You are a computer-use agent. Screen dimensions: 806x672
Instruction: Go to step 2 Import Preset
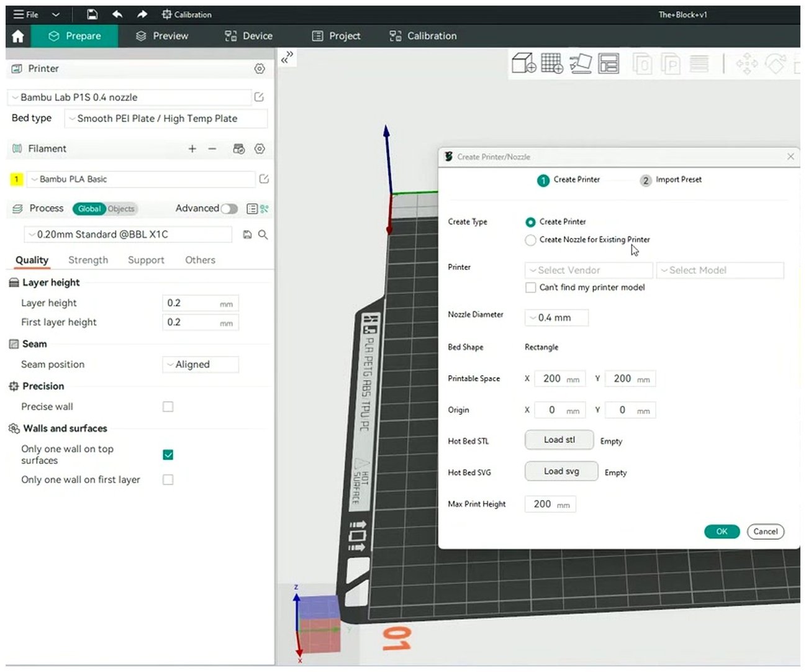coord(671,180)
